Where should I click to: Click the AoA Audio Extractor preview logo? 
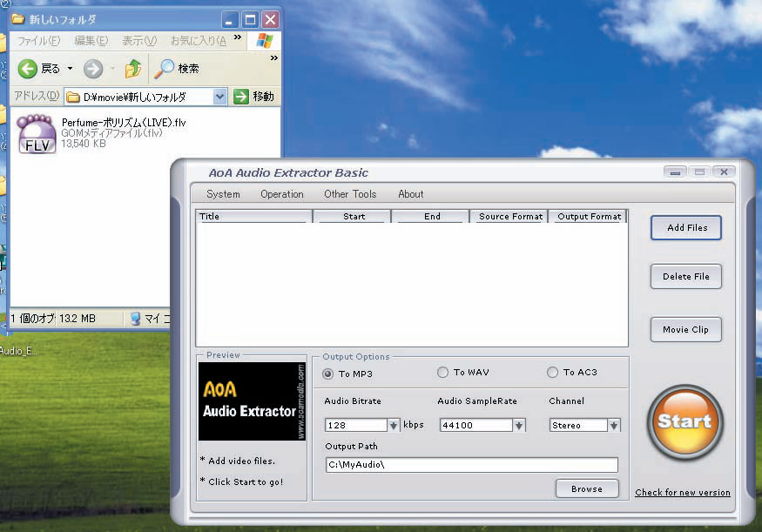[253, 401]
